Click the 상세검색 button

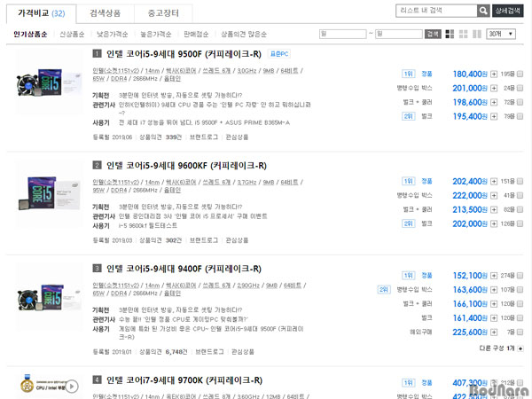click(x=507, y=11)
